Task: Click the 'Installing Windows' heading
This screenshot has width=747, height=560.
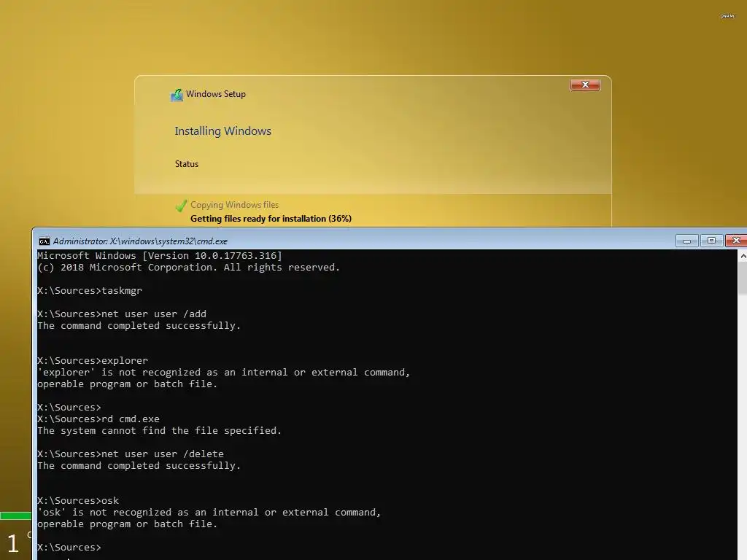Action: point(222,131)
